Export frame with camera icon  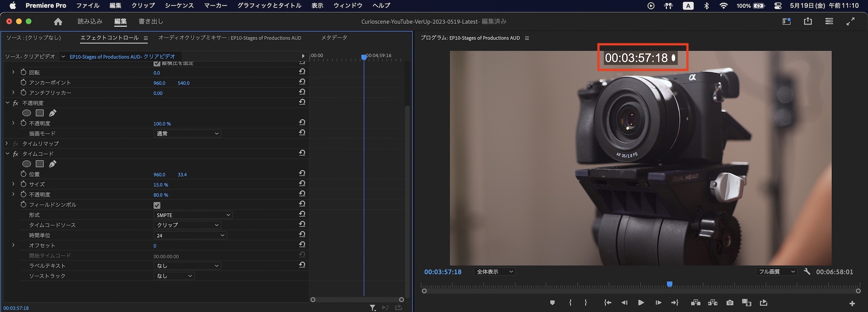coord(730,303)
